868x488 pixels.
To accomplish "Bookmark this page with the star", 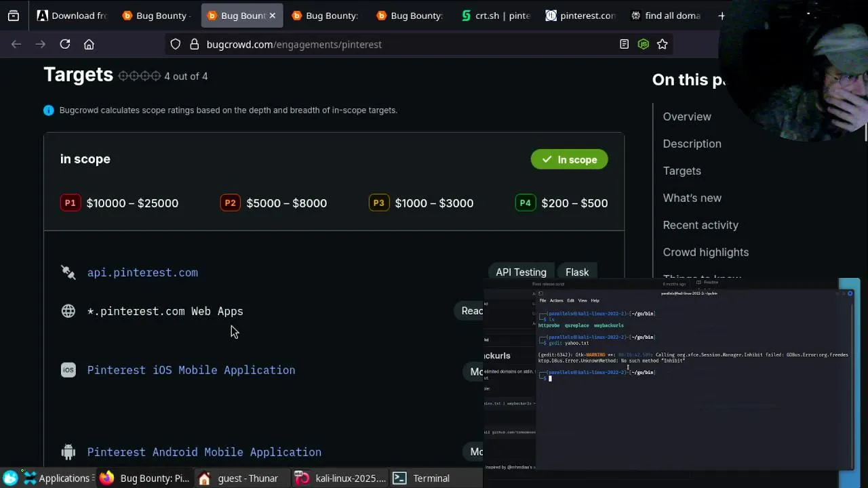I will (x=663, y=44).
